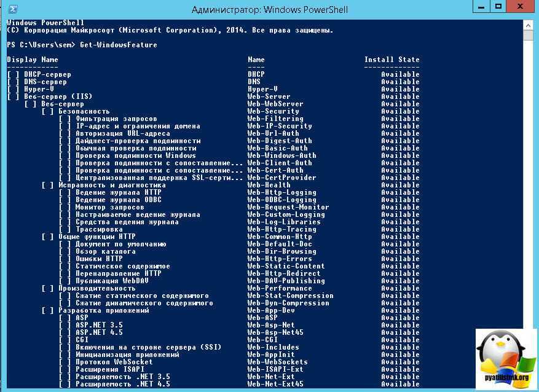539x392 pixels.
Task: Click the Web-DAV-Publishing feature name
Action: click(286, 281)
